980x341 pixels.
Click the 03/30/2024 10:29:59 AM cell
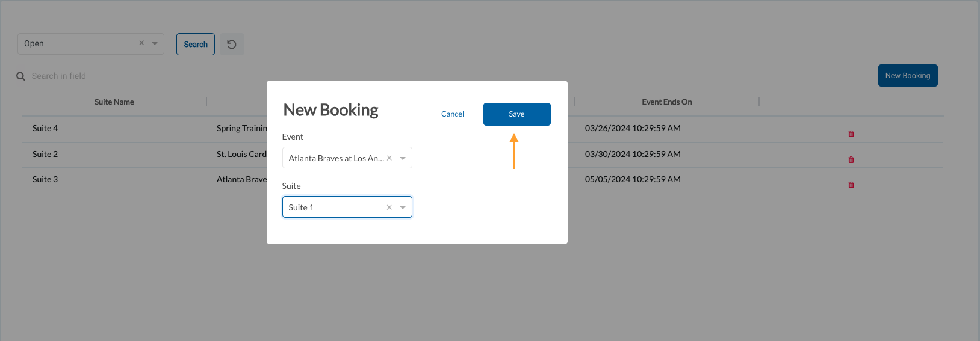[633, 154]
